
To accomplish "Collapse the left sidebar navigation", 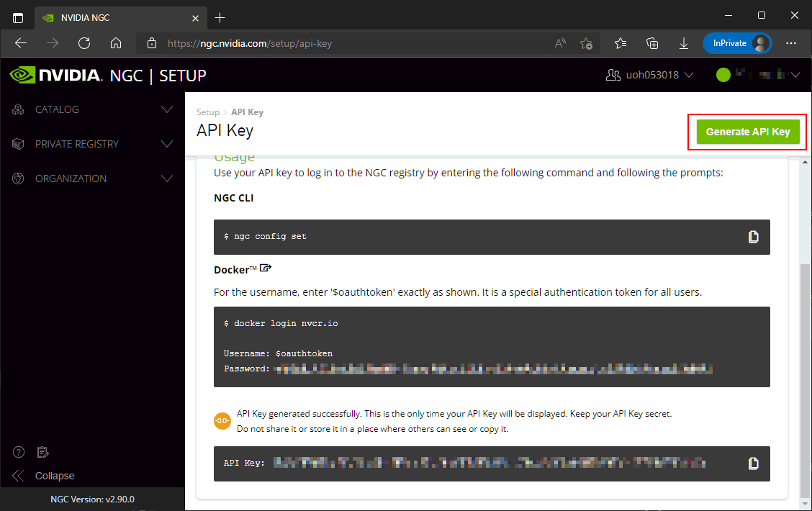I will coord(45,476).
